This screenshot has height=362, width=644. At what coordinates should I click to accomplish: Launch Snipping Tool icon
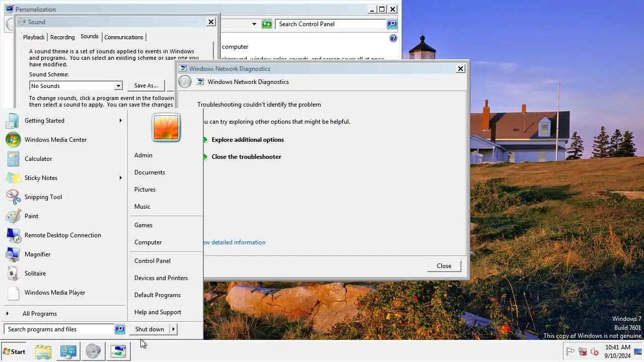(x=13, y=197)
